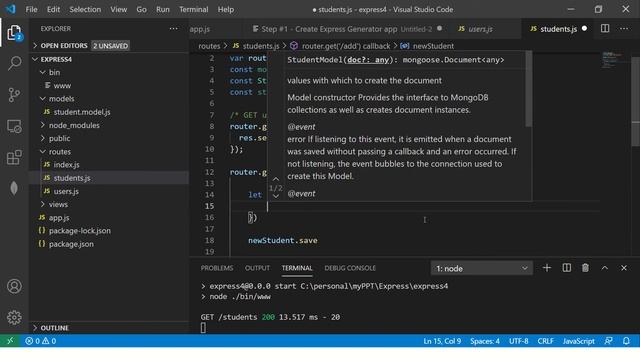Open the Terminal menu
This screenshot has height=360, width=640.
[x=193, y=9]
